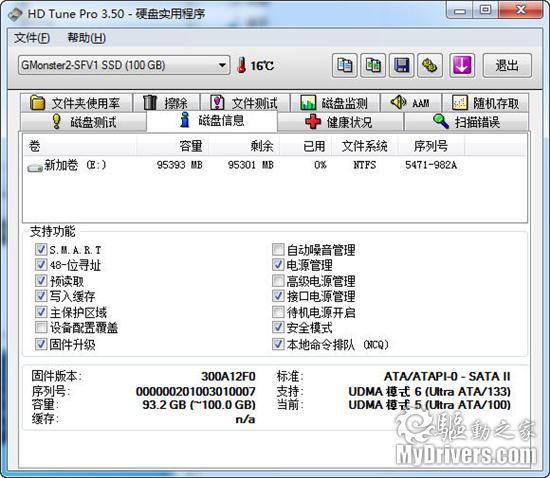Click the 16℃ temperature reading
This screenshot has height=478, width=550.
(x=262, y=66)
